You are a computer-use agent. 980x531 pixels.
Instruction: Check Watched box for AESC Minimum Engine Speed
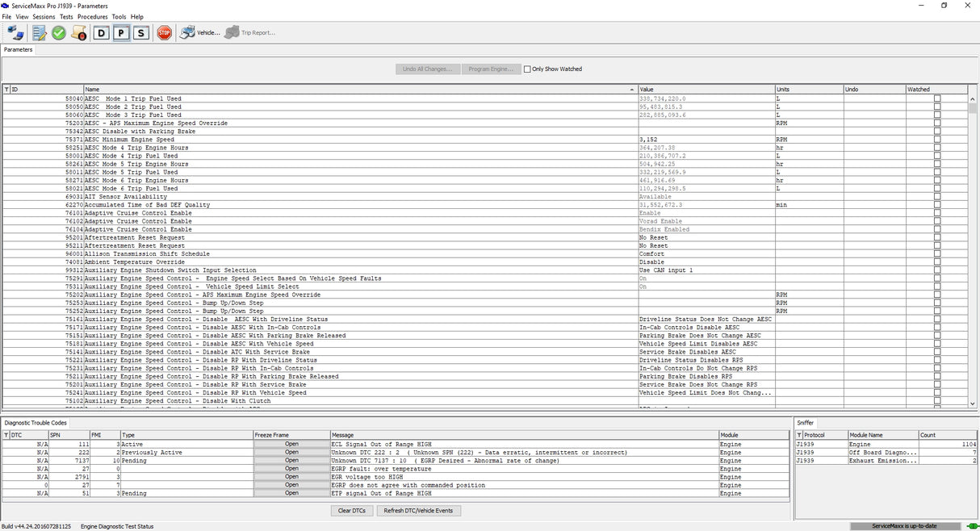click(x=937, y=140)
